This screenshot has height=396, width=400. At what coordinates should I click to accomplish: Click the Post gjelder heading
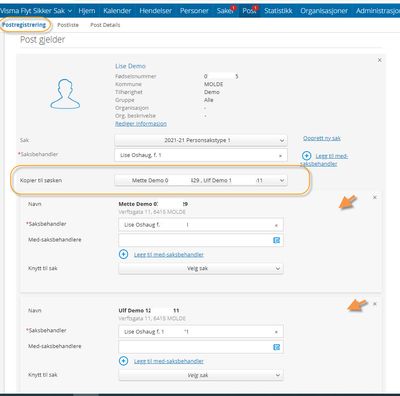pyautogui.click(x=43, y=40)
